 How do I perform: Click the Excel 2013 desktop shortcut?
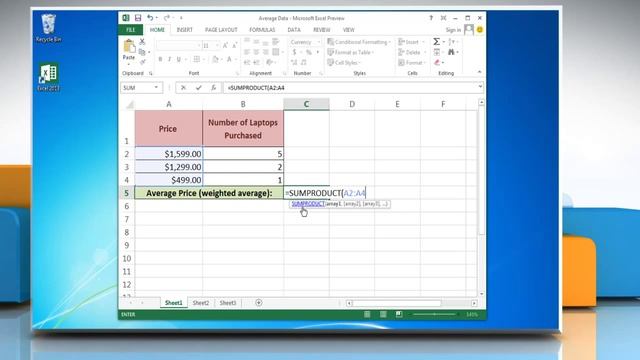[49, 77]
